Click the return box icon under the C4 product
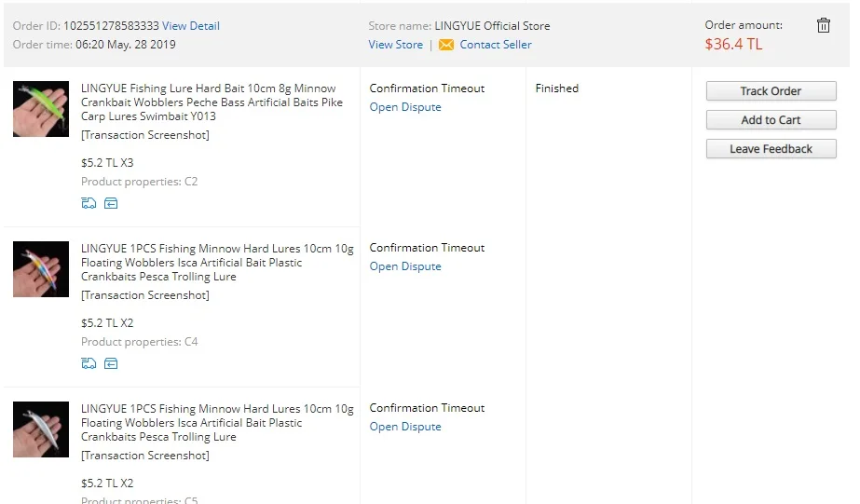Image resolution: width=860 pixels, height=504 pixels. point(111,363)
